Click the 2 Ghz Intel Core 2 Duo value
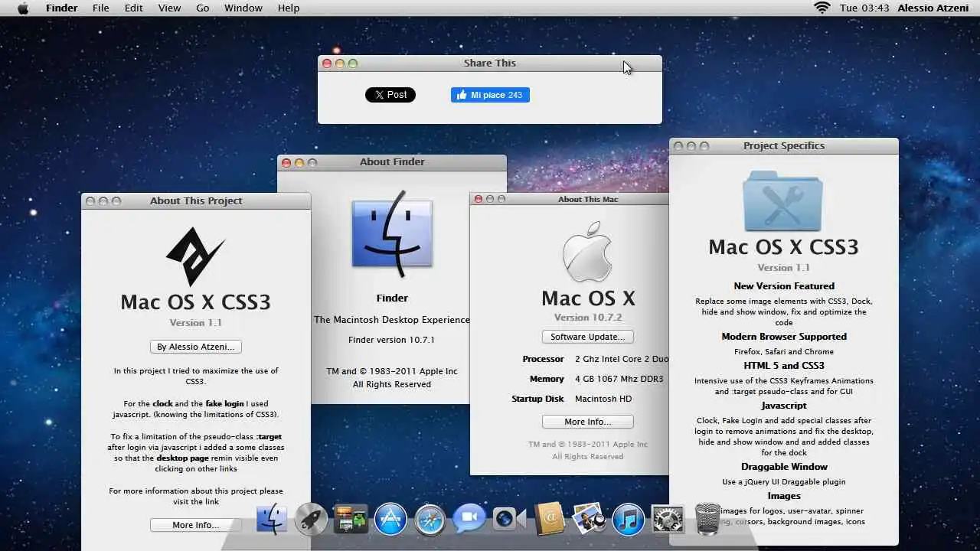This screenshot has width=980, height=551. click(x=622, y=358)
